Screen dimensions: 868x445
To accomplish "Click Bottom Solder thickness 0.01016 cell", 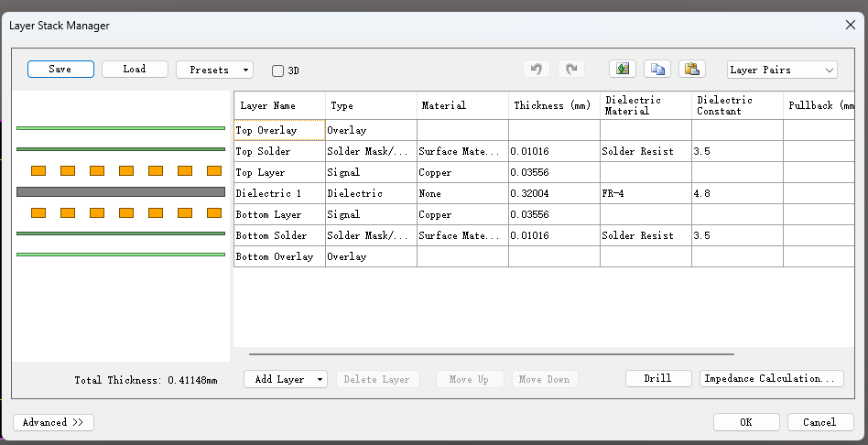I will [x=554, y=235].
